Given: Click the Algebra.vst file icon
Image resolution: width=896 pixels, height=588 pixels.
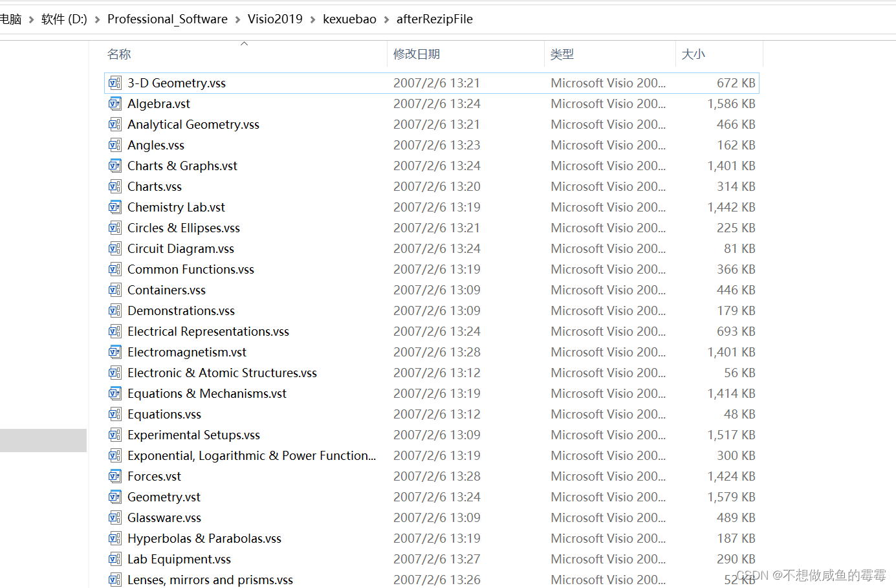Looking at the screenshot, I should (x=115, y=103).
